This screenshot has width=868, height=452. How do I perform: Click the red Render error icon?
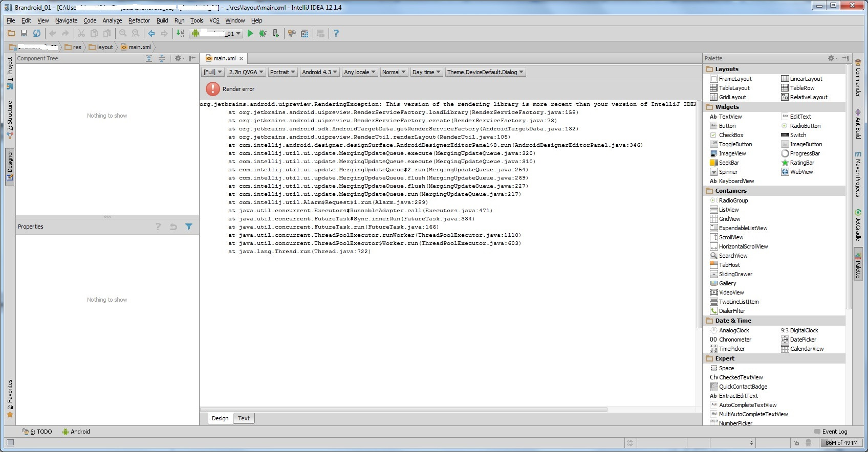[213, 89]
